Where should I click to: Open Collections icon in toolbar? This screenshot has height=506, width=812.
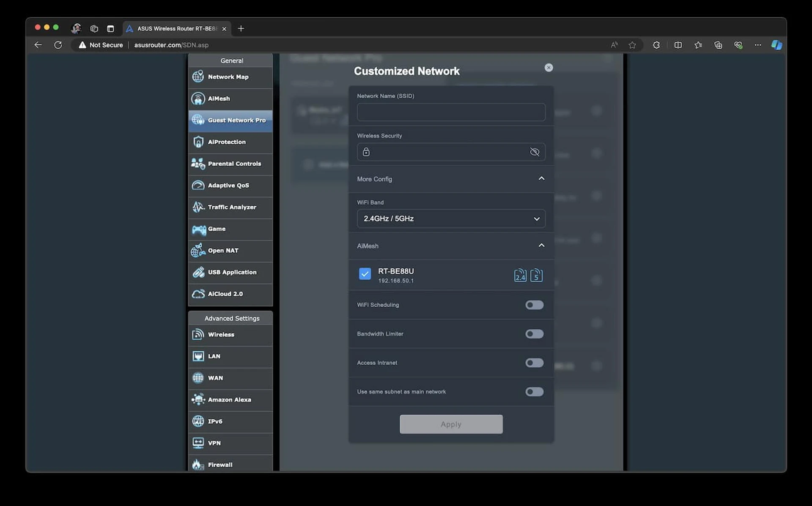[718, 45]
